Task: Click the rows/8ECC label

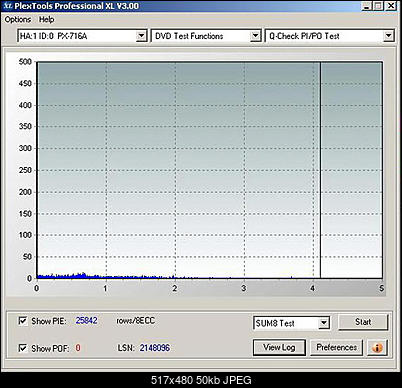Action: pos(135,321)
